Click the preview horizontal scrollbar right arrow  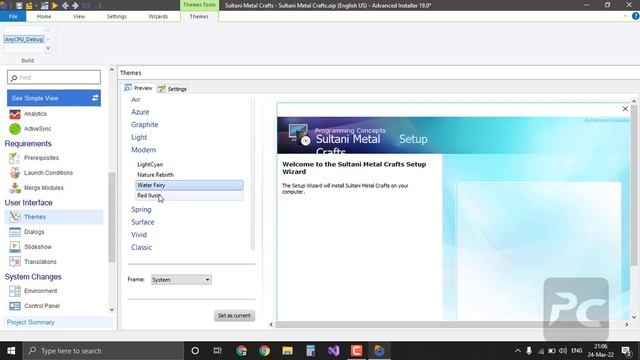pos(627,325)
